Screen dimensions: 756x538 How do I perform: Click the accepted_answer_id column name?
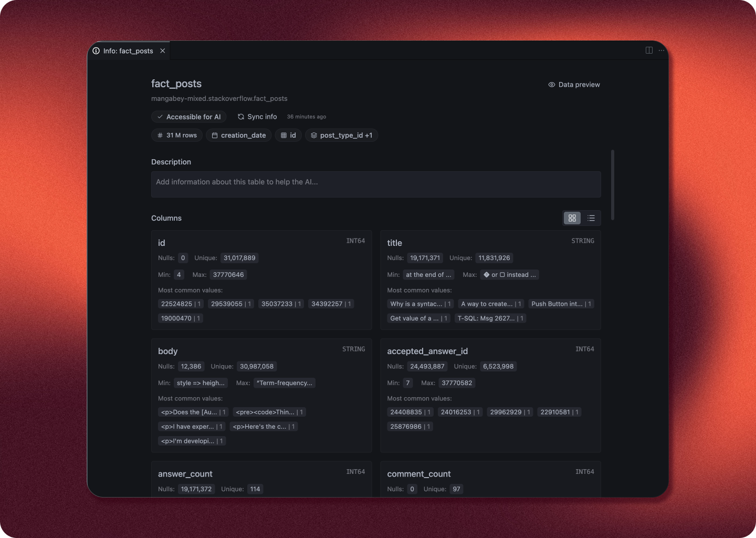[x=427, y=351]
